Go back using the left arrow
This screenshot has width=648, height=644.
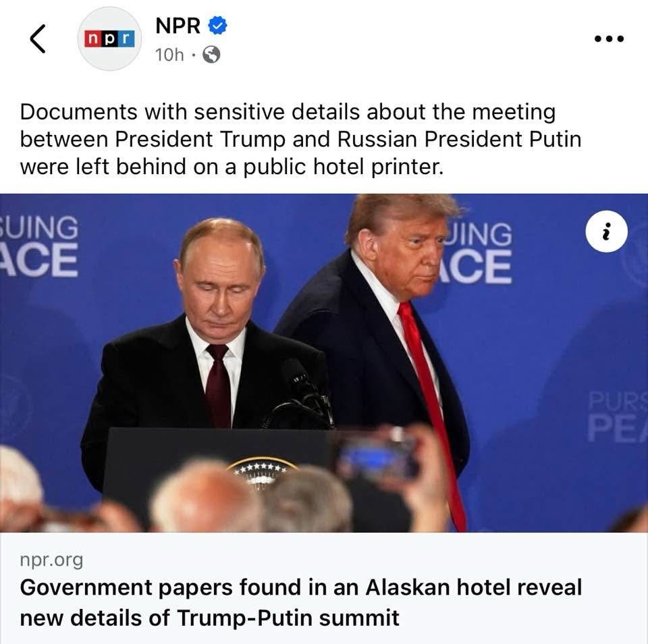(x=38, y=39)
